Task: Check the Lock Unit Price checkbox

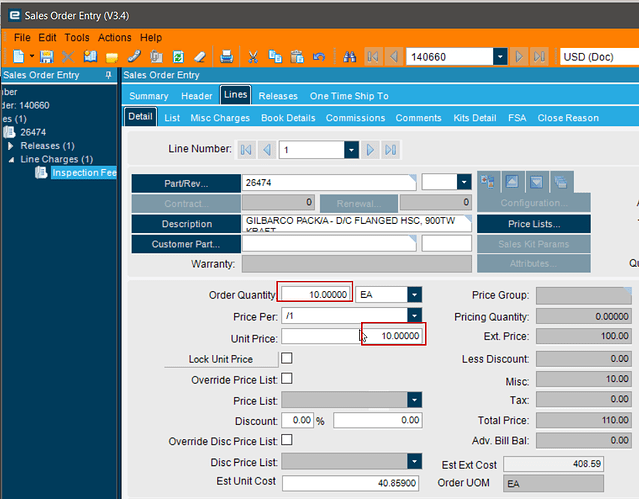Action: point(287,358)
